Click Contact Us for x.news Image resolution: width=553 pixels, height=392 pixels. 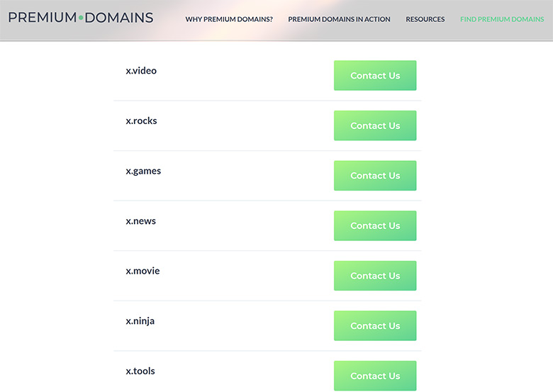[x=375, y=225]
